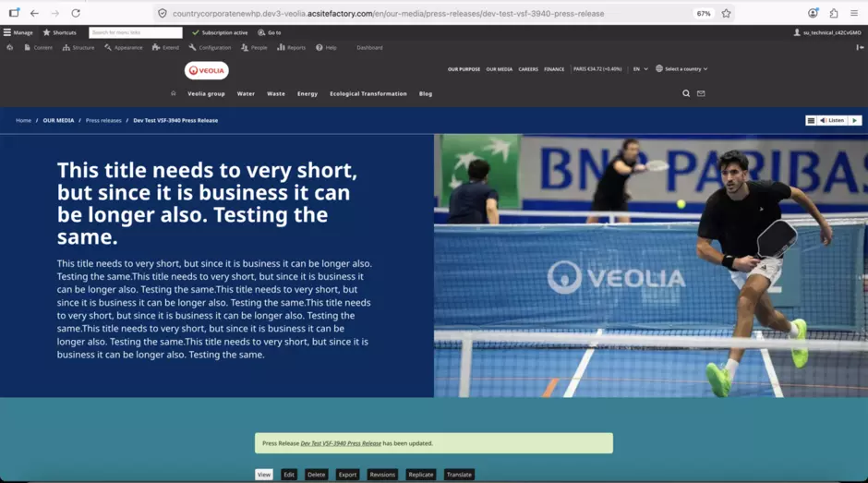The width and height of the screenshot is (868, 483).
Task: Open the People admin menu
Action: pos(254,48)
